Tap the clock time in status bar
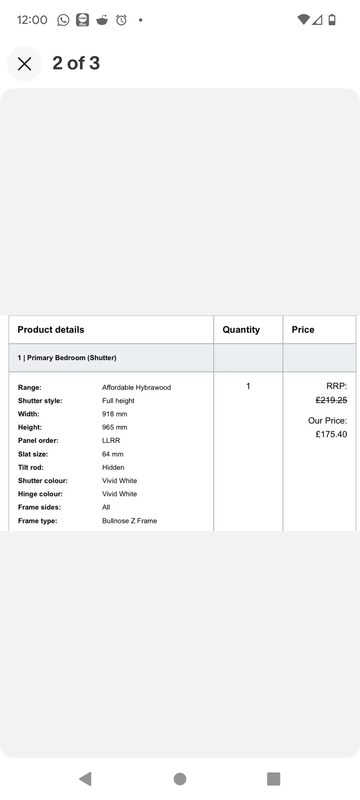Screen dimensions: 360x800 32,20
